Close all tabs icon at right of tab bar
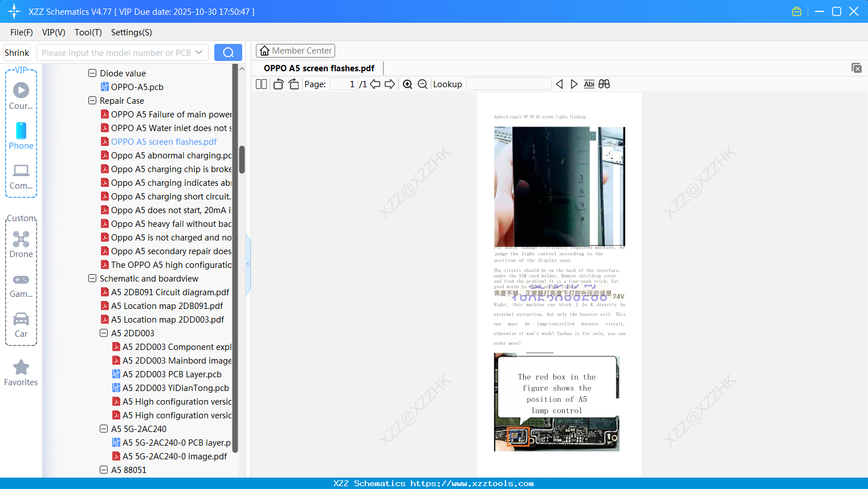 (857, 68)
